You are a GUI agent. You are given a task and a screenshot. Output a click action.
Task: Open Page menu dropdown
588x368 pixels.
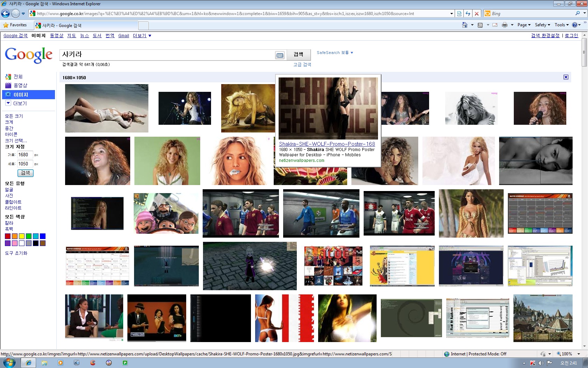click(x=524, y=25)
